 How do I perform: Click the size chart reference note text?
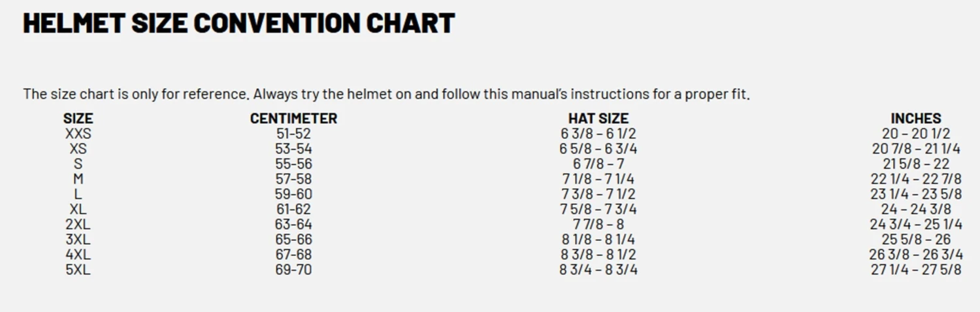point(386,94)
